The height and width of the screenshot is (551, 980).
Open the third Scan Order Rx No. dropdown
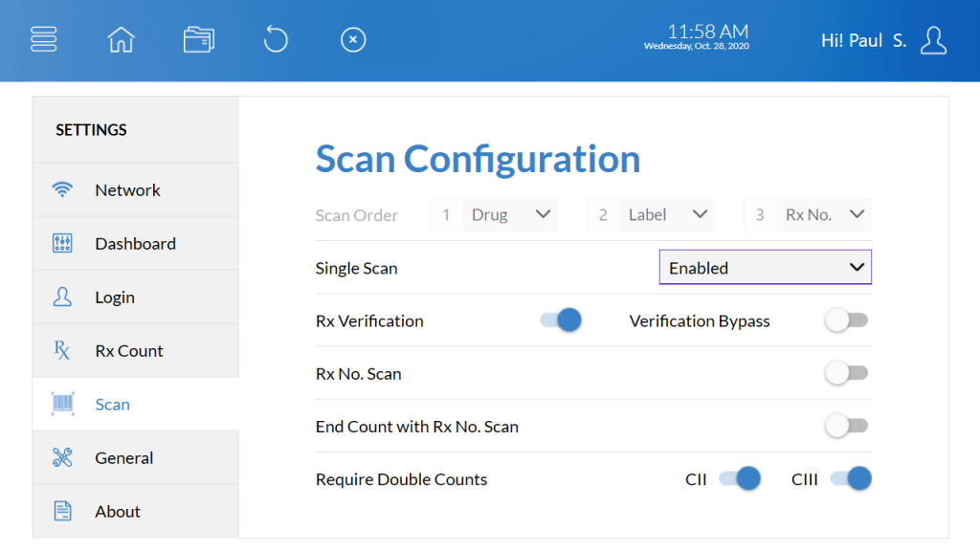coord(808,215)
